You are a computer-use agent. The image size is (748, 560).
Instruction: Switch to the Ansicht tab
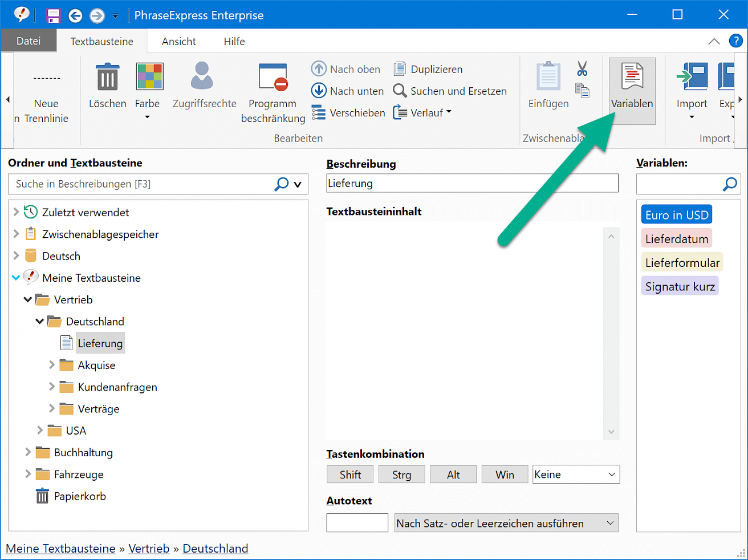tap(178, 42)
